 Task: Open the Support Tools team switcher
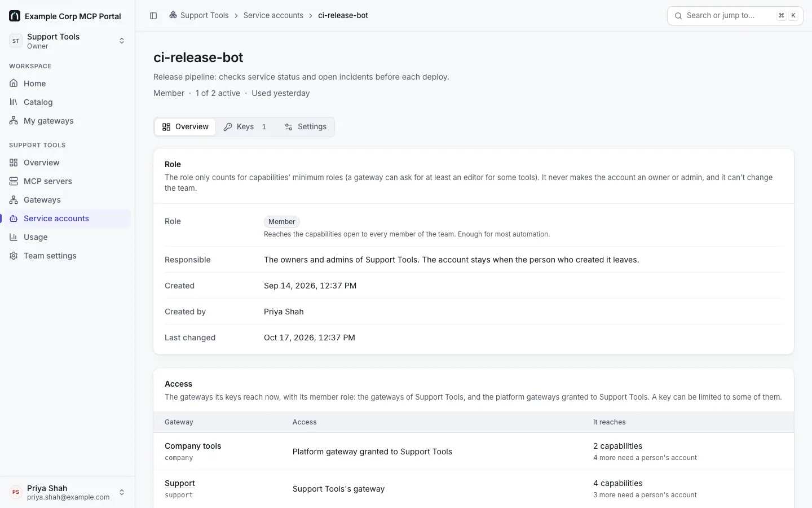68,41
